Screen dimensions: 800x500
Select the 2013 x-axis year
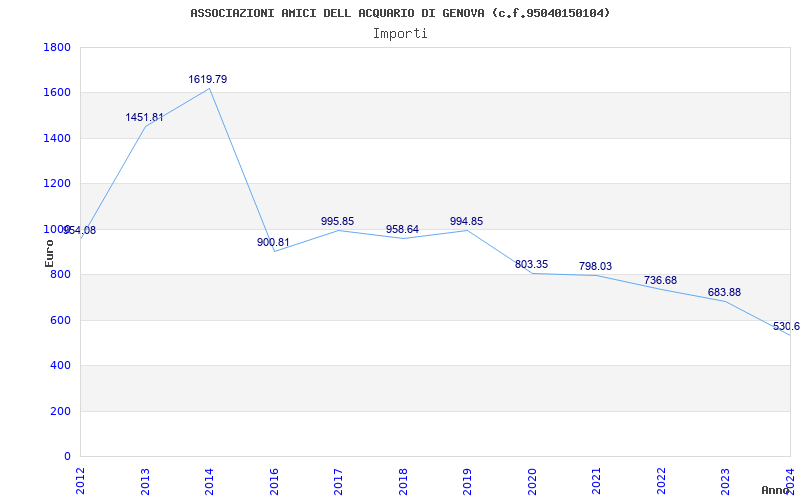coord(145,481)
